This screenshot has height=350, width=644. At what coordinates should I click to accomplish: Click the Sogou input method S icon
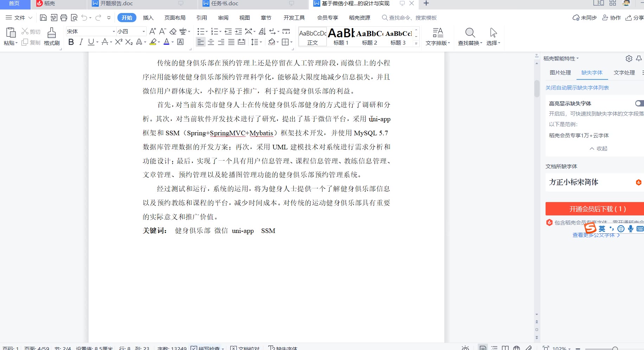point(590,228)
